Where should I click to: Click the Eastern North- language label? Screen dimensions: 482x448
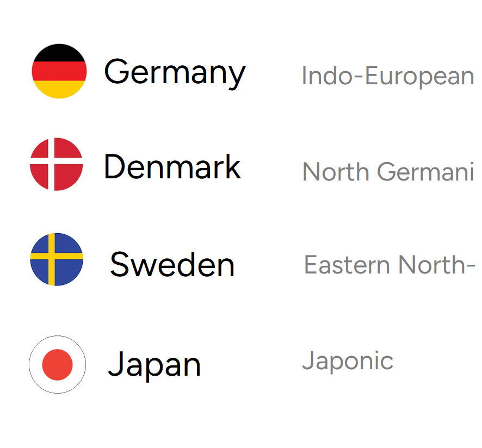pos(390,265)
